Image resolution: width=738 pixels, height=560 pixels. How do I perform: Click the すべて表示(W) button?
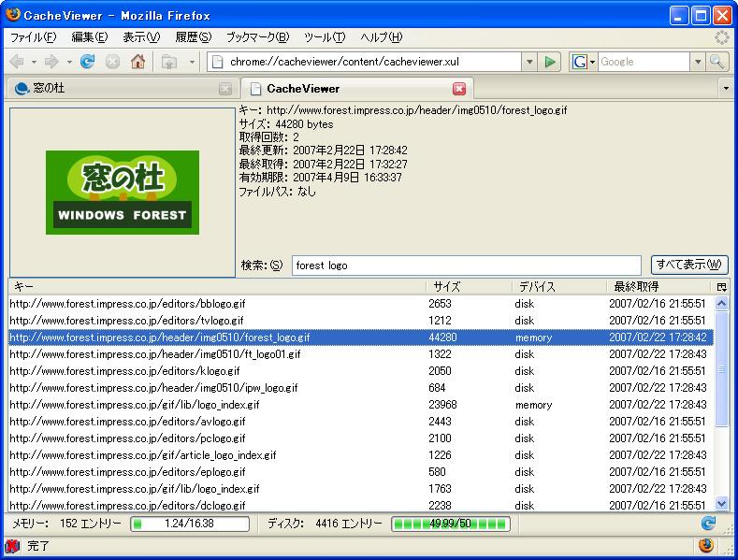coord(689,265)
